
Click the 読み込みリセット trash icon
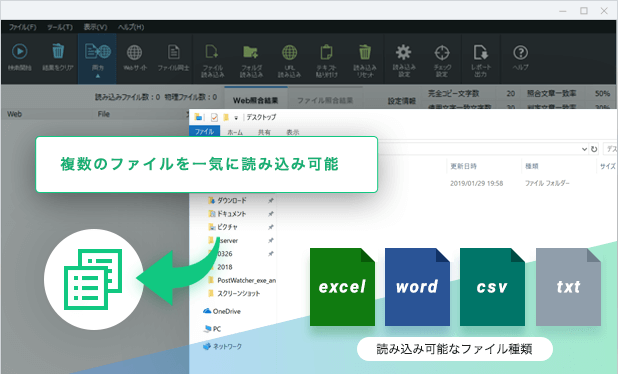(365, 52)
